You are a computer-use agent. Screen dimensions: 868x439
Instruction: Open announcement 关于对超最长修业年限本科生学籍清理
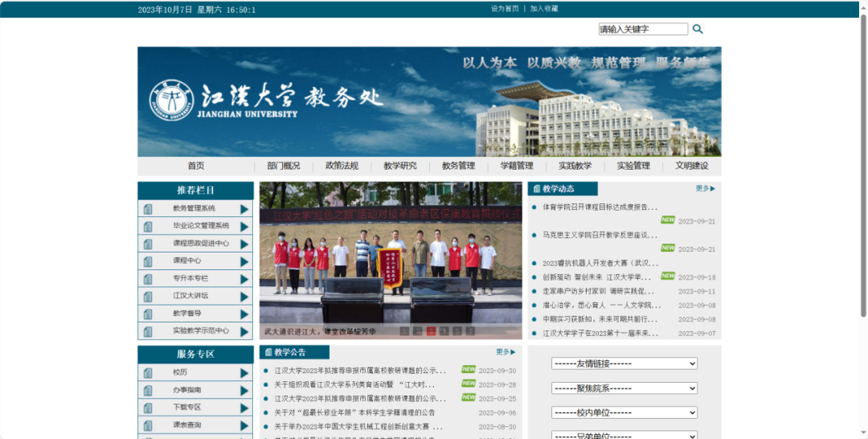pyautogui.click(x=354, y=412)
